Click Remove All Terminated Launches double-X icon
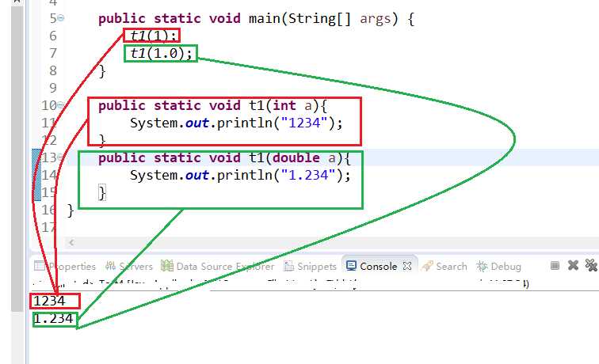 click(x=591, y=265)
